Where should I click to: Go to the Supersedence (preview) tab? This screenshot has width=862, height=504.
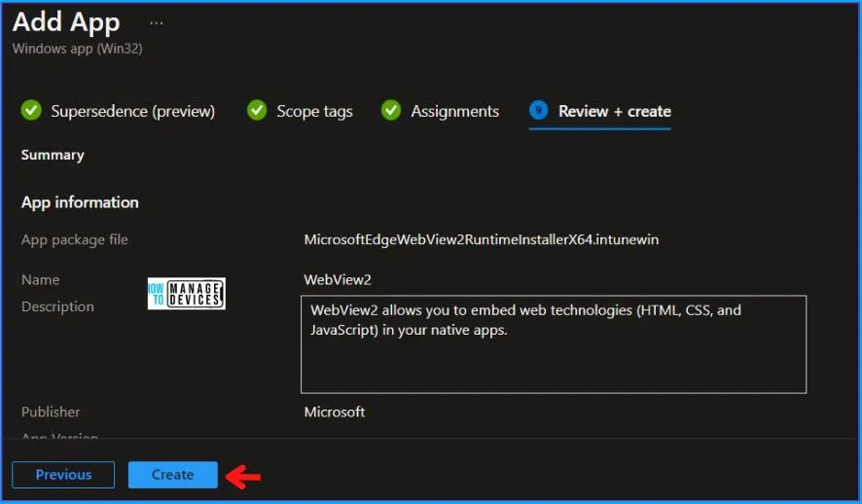pos(132,111)
